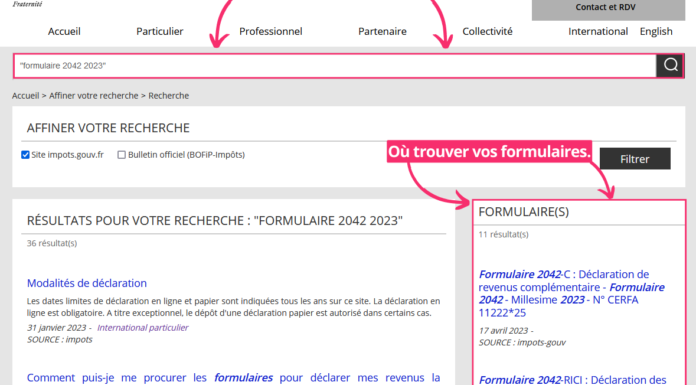Viewport: 696px width, 385px height.
Task: Open the International particulier category link
Action: click(x=142, y=328)
